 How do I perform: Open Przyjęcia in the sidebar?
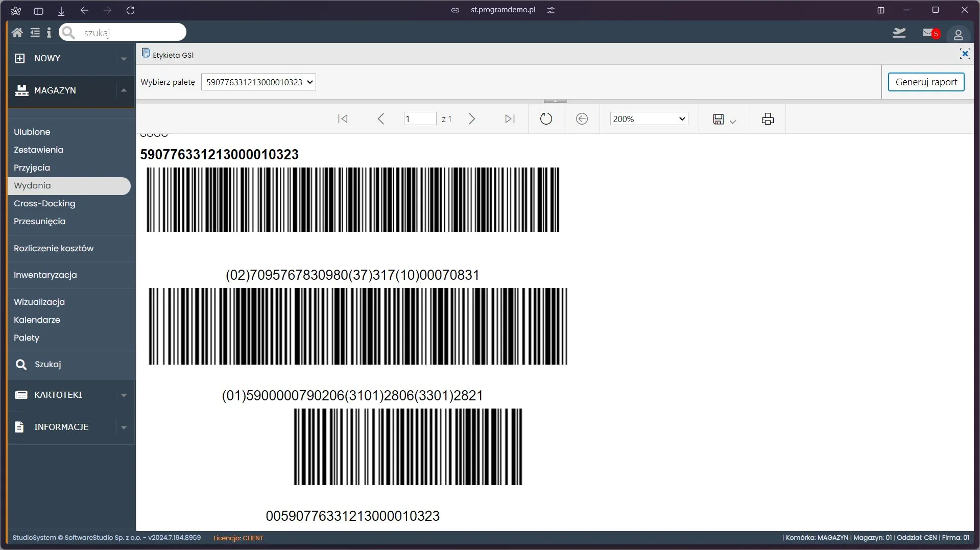(x=32, y=168)
